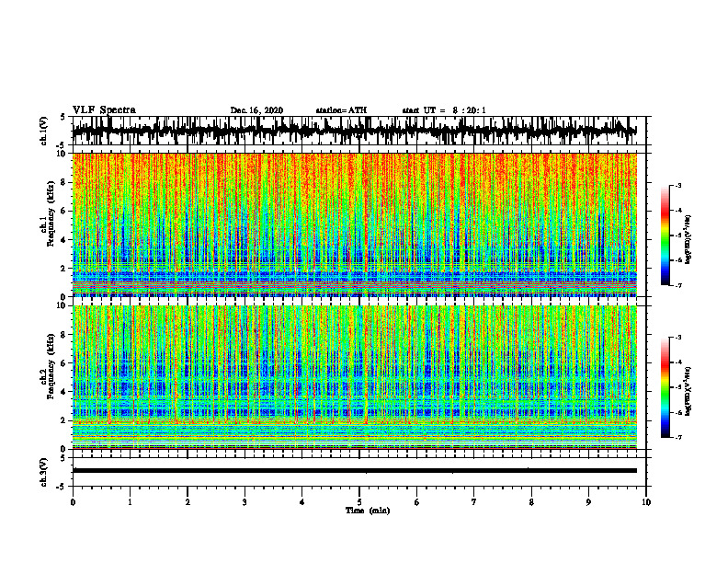Click time axis tick label "7"
728x563 pixels.
[x=474, y=502]
